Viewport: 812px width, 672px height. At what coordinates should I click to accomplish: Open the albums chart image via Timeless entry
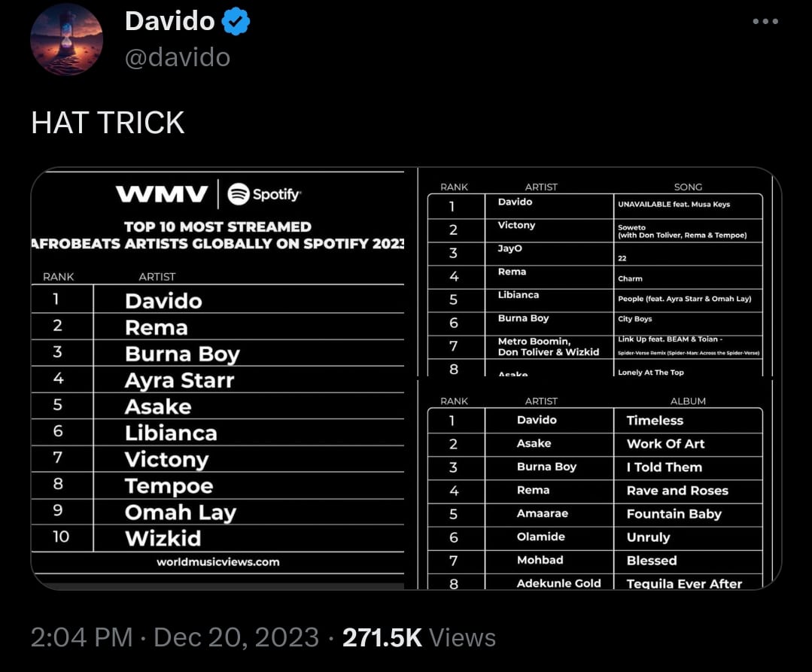pyautogui.click(x=655, y=421)
